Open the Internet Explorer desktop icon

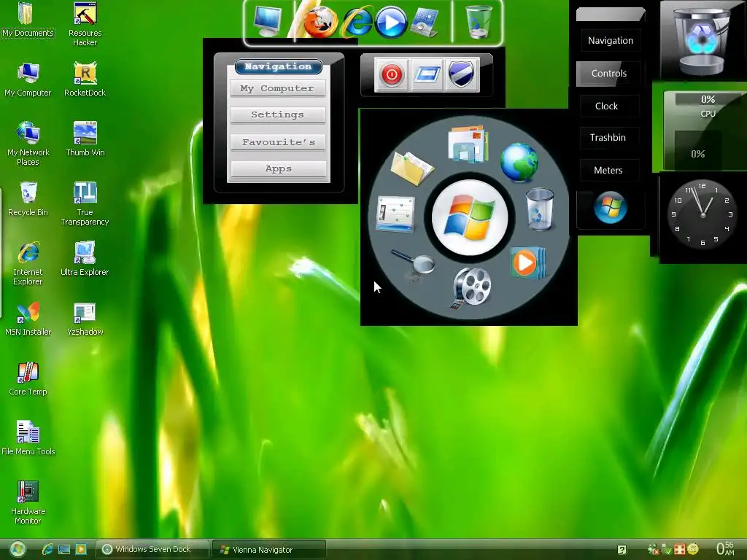pyautogui.click(x=28, y=262)
